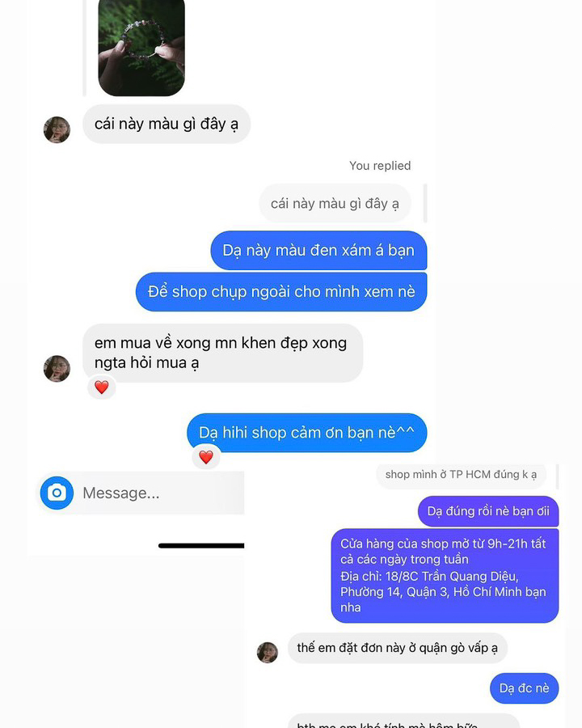Tap avatar beside 'cái này màu gì đây ạ'
Screen dimensions: 582x728
coord(57,130)
